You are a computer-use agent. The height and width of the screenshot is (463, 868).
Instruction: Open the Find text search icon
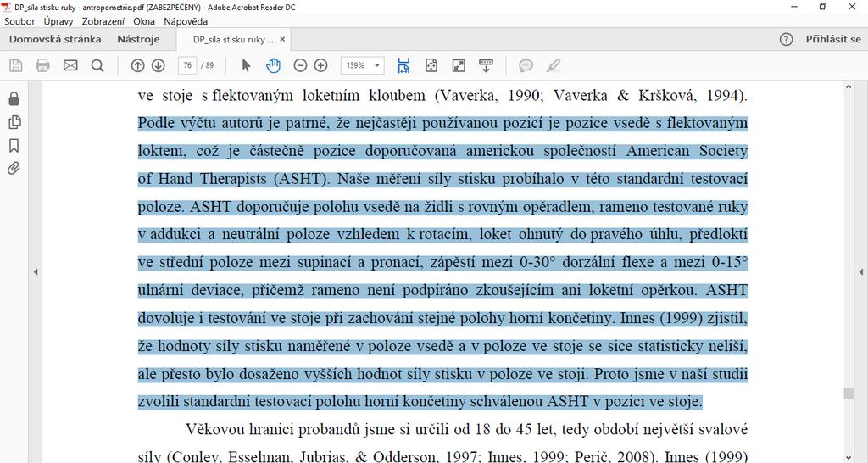(97, 65)
